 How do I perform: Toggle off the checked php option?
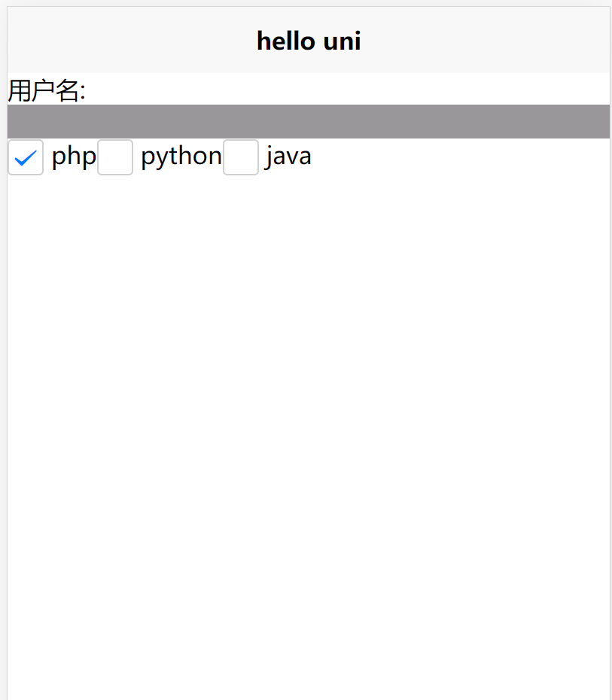click(26, 157)
